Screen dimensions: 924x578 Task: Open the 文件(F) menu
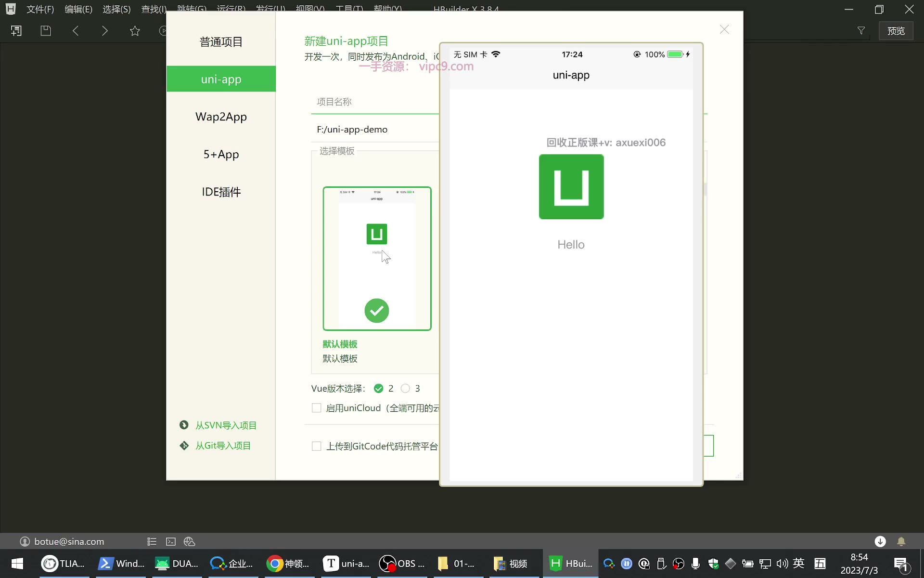40,9
